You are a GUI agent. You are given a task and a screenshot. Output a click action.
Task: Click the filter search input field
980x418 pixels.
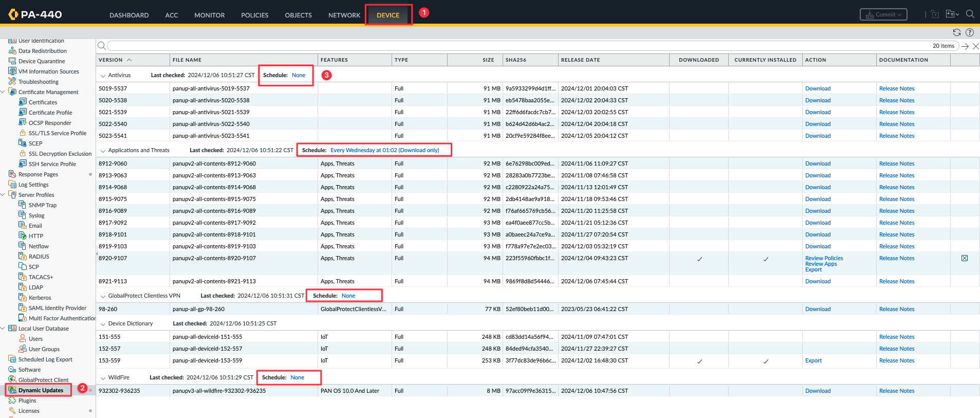pyautogui.click(x=533, y=46)
